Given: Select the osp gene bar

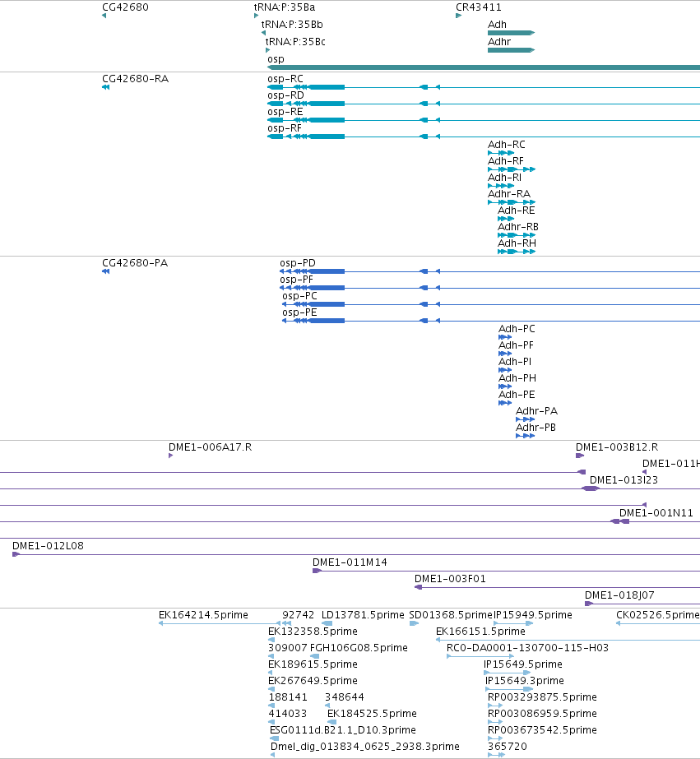Looking at the screenshot, I should click(x=484, y=67).
